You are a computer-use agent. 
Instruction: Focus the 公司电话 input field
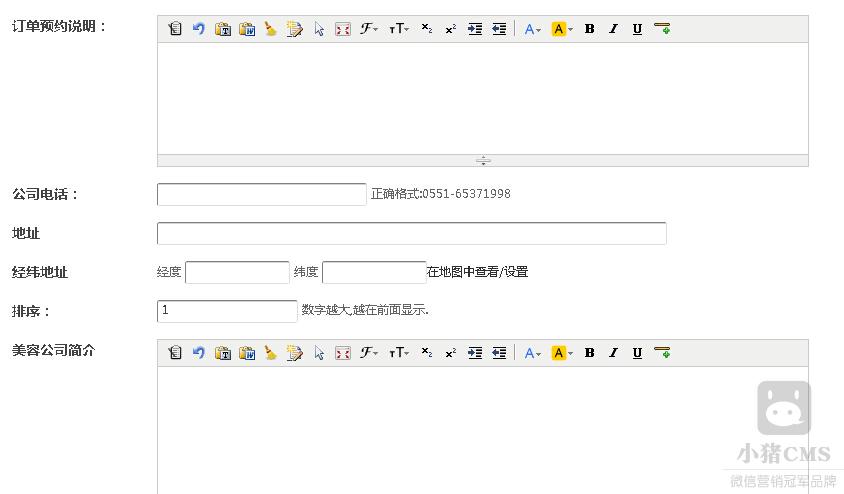click(262, 194)
